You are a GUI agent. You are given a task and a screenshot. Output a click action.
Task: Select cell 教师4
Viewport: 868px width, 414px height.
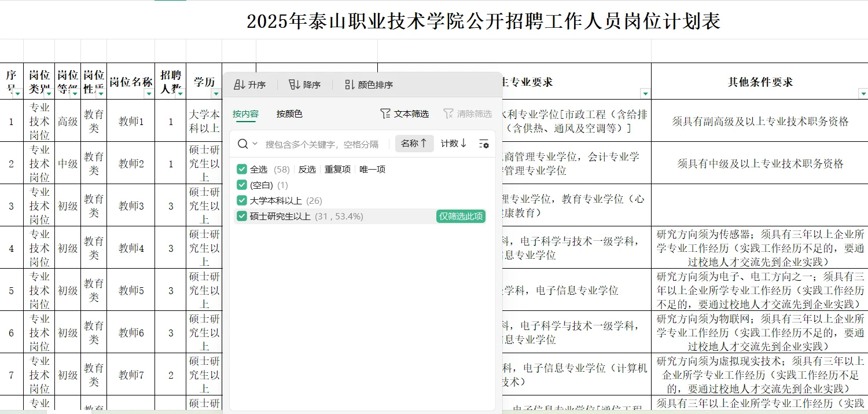(x=131, y=248)
